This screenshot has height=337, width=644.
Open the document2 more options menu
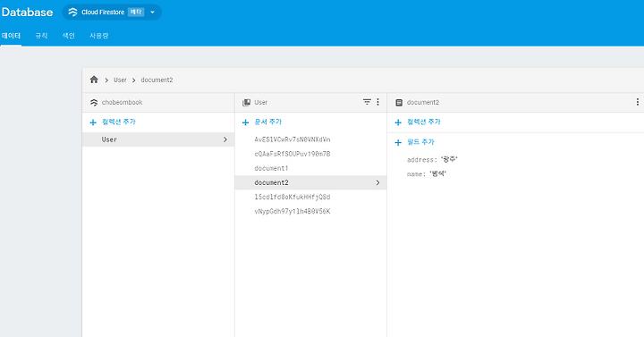pyautogui.click(x=638, y=102)
